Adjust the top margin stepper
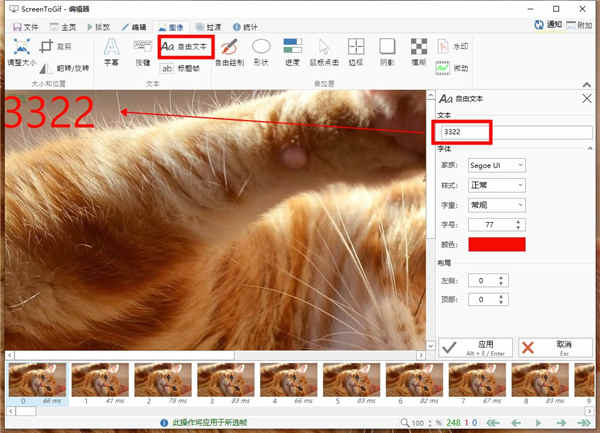The image size is (600, 433). point(501,299)
